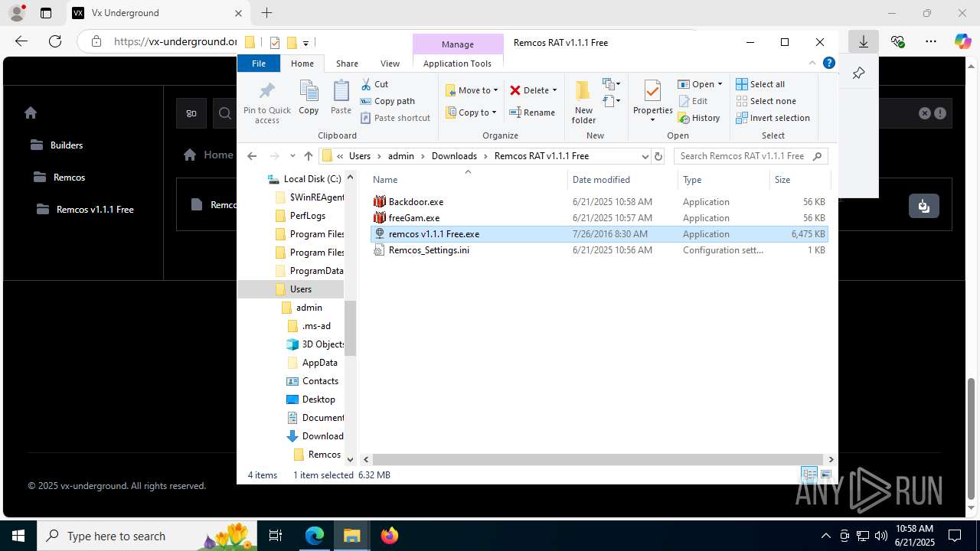Open Explorer help icon
Viewport: 980px width, 551px height.
click(828, 64)
